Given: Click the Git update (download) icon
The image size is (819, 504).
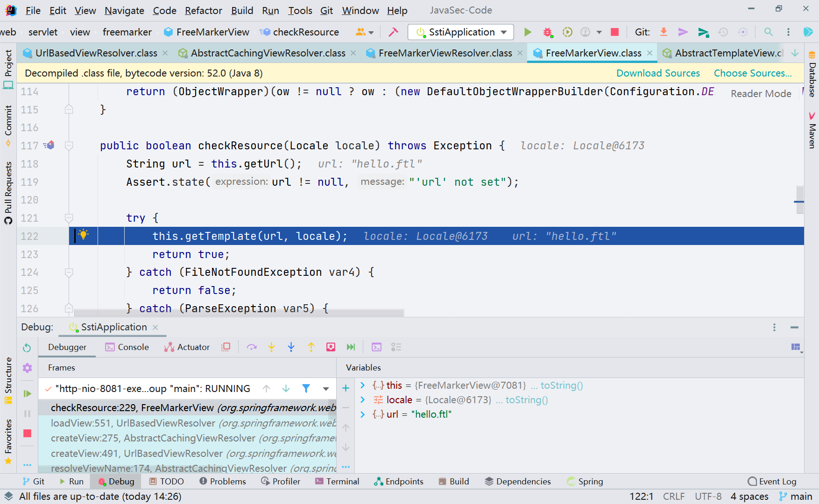Looking at the screenshot, I should [664, 32].
